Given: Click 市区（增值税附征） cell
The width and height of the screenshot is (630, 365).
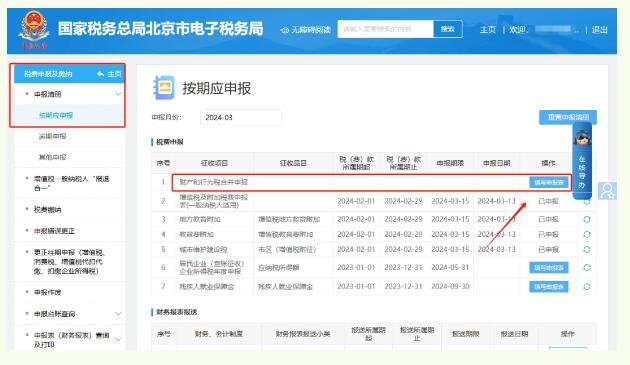Looking at the screenshot, I should [287, 250].
